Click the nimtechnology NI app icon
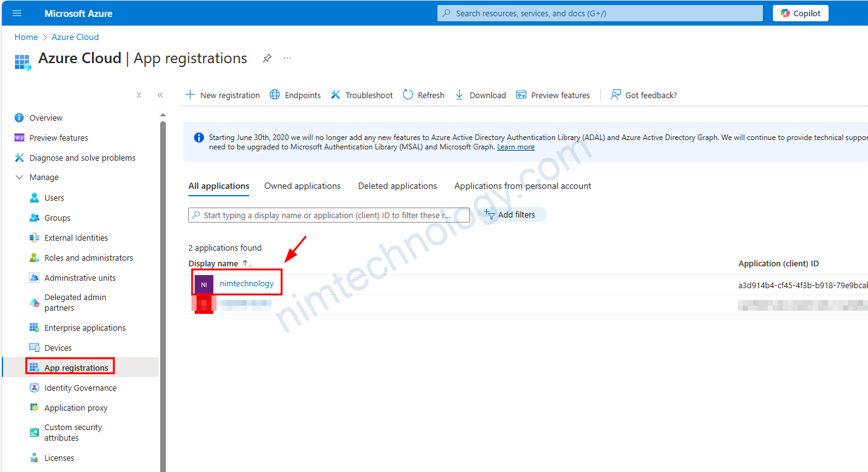 click(x=204, y=284)
